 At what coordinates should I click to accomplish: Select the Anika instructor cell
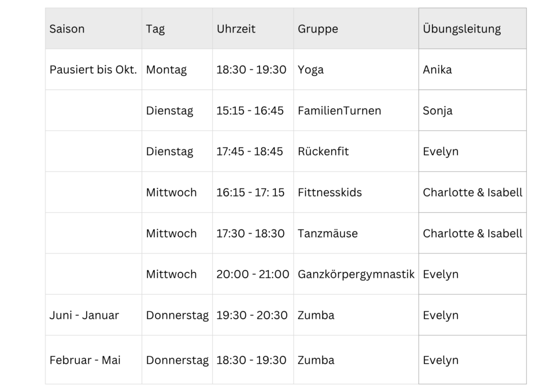472,69
